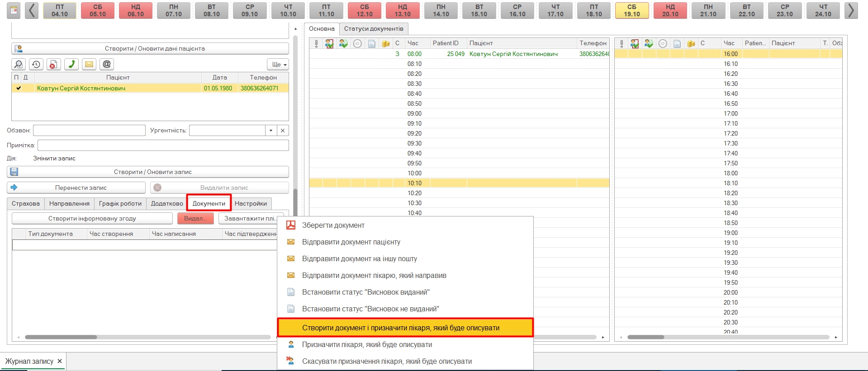Screen dimensions: 868x371
Task: Click the @ email icon
Action: pos(107,64)
